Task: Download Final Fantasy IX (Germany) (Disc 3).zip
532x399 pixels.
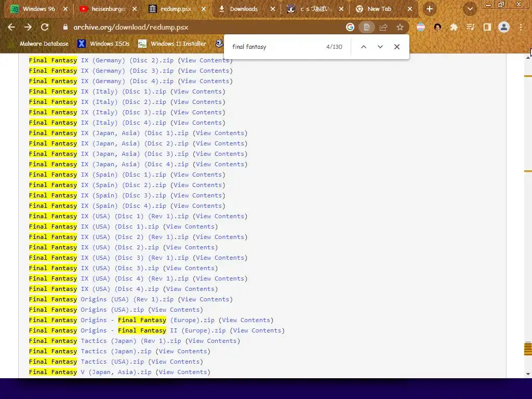Action: pyautogui.click(x=101, y=71)
